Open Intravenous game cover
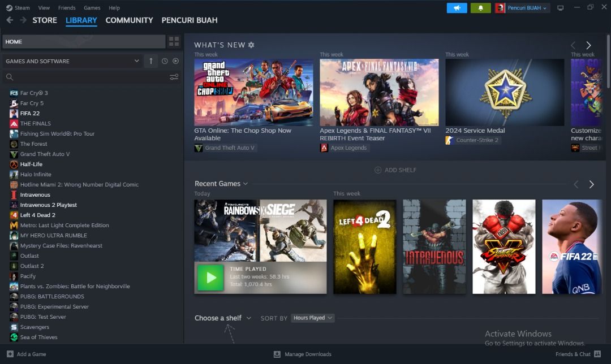 (434, 247)
